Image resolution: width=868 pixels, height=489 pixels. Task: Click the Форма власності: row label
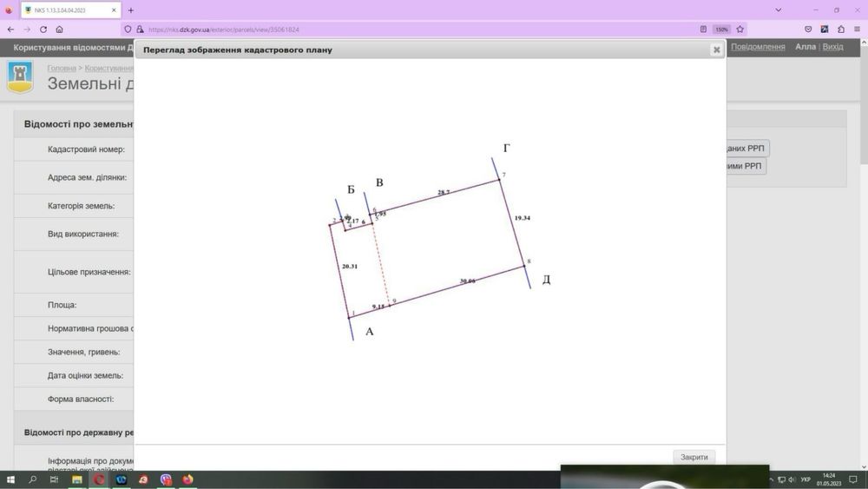[x=80, y=399]
